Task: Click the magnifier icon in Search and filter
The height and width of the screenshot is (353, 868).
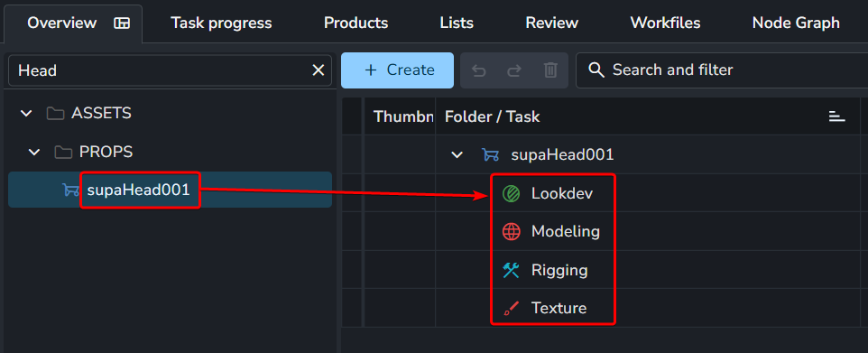Action: click(x=596, y=70)
